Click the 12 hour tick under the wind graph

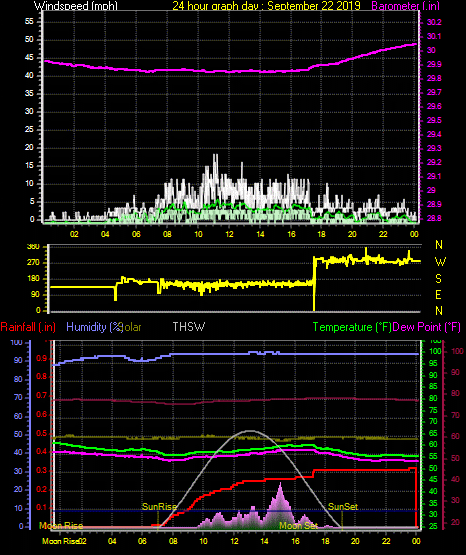point(229,234)
